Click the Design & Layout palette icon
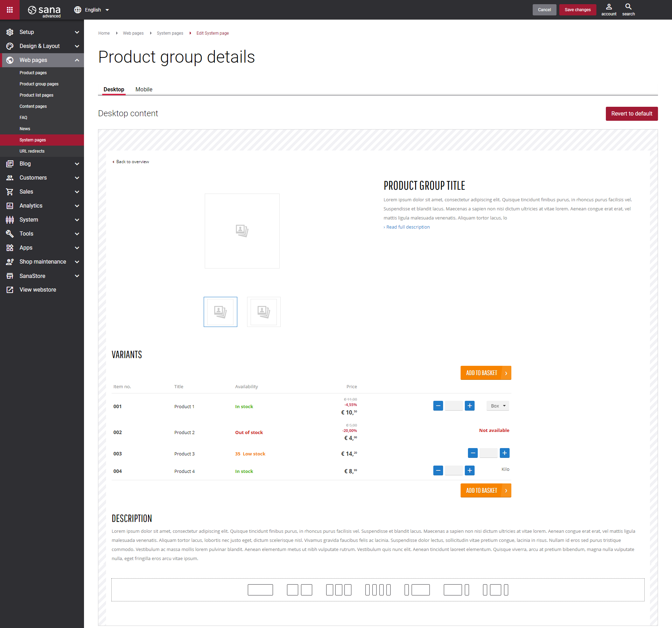Image resolution: width=672 pixels, height=628 pixels. pyautogui.click(x=10, y=46)
